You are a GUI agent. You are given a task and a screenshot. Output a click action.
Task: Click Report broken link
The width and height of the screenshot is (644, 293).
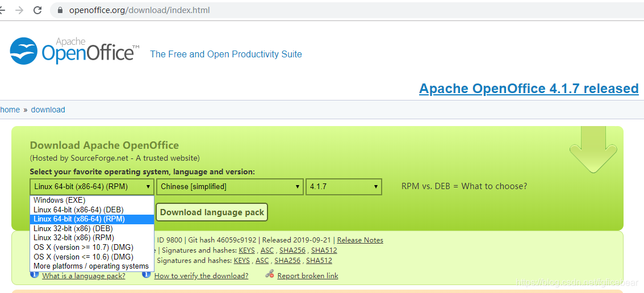click(x=308, y=276)
